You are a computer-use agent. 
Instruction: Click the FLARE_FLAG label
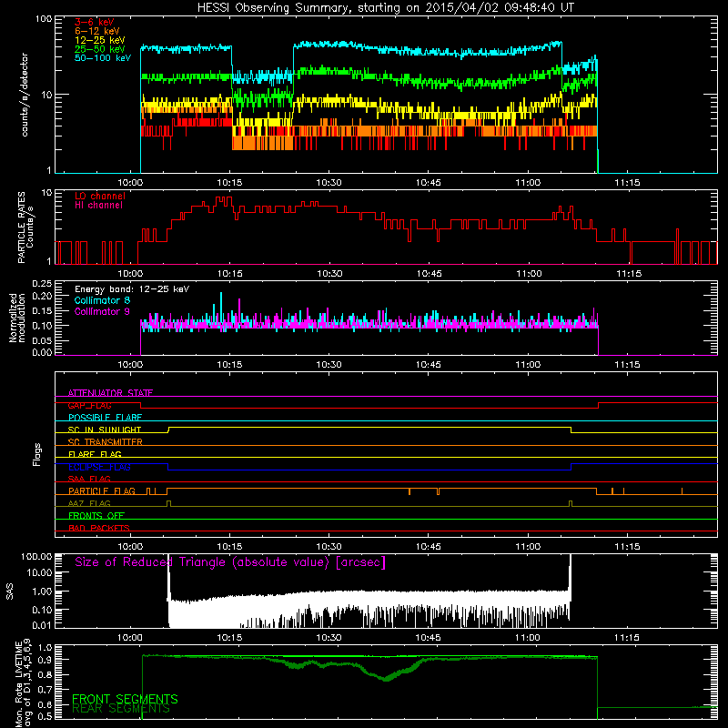point(95,454)
